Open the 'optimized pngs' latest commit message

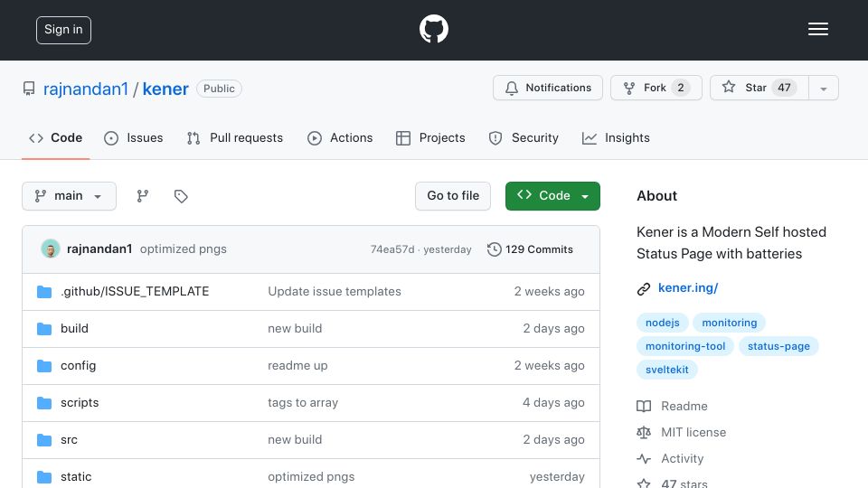184,249
